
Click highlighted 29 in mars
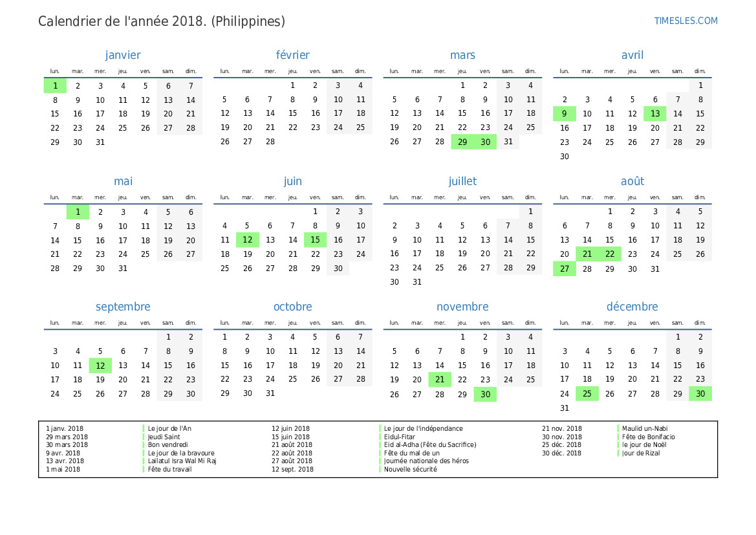point(462,142)
